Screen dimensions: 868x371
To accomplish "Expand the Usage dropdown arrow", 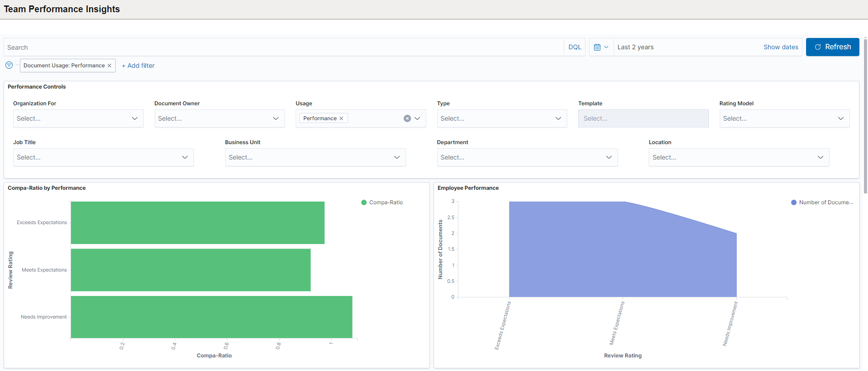I will coord(418,118).
